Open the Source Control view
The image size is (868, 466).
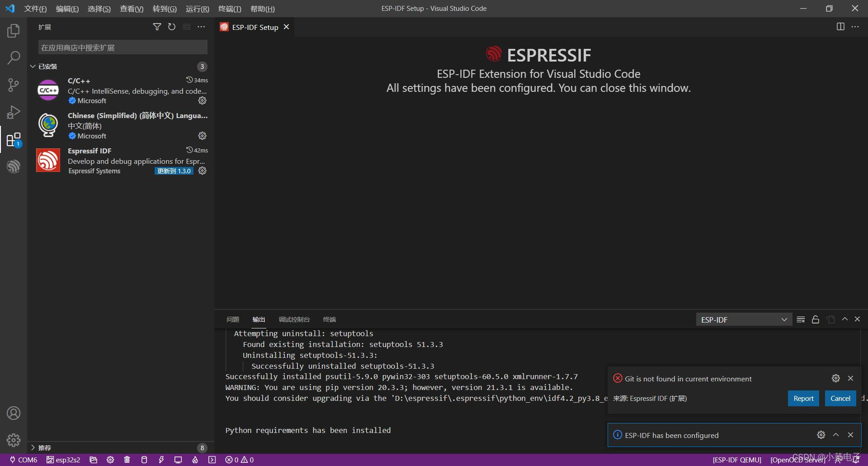(14, 85)
